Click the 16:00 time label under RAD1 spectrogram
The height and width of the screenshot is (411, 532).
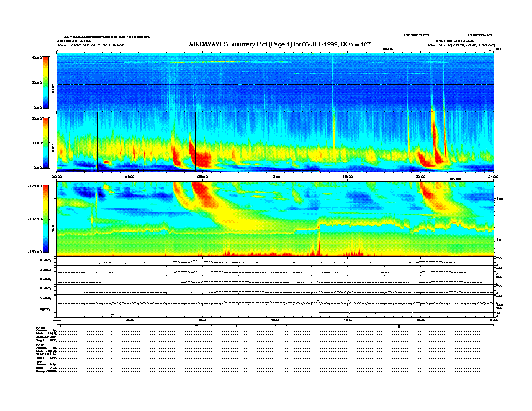click(x=347, y=177)
